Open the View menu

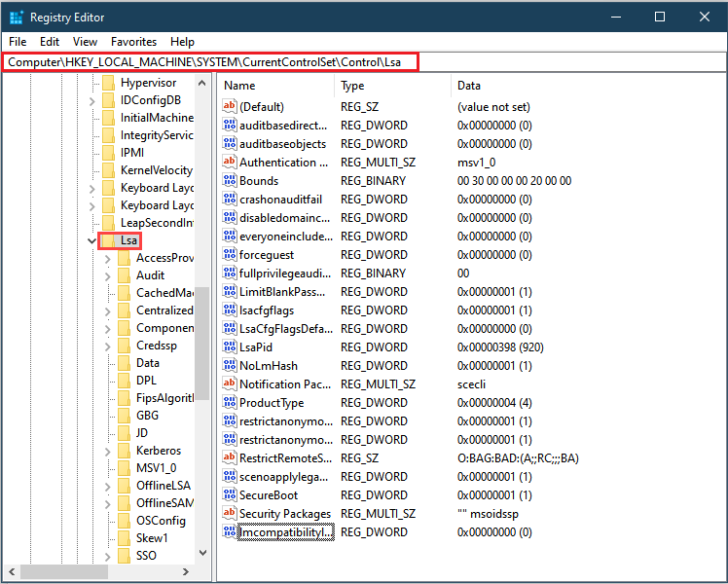pos(85,42)
